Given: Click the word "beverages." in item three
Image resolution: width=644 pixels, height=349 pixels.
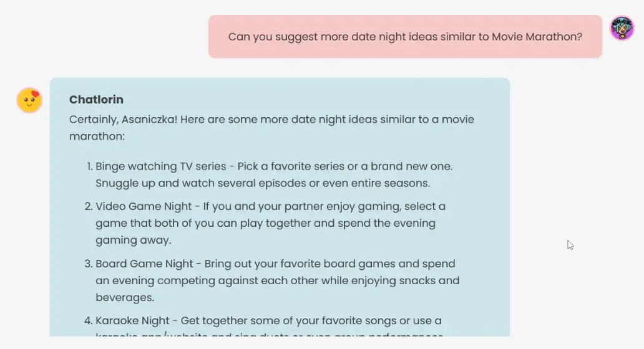Looking at the screenshot, I should (125, 297).
